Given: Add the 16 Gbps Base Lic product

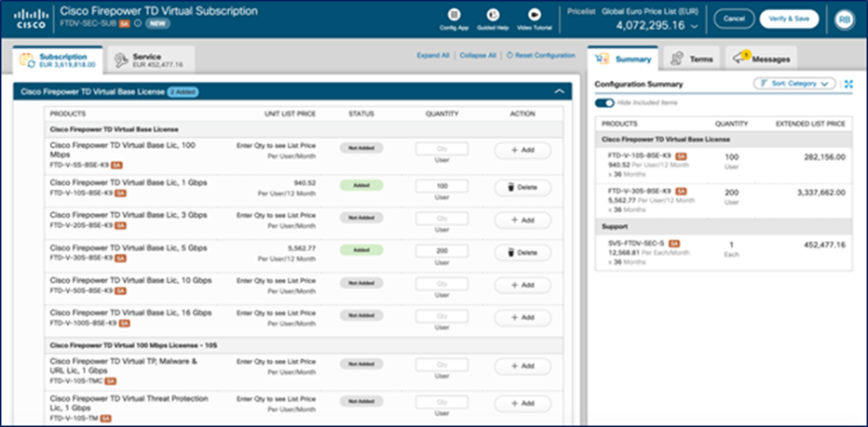Looking at the screenshot, I should pos(522,318).
